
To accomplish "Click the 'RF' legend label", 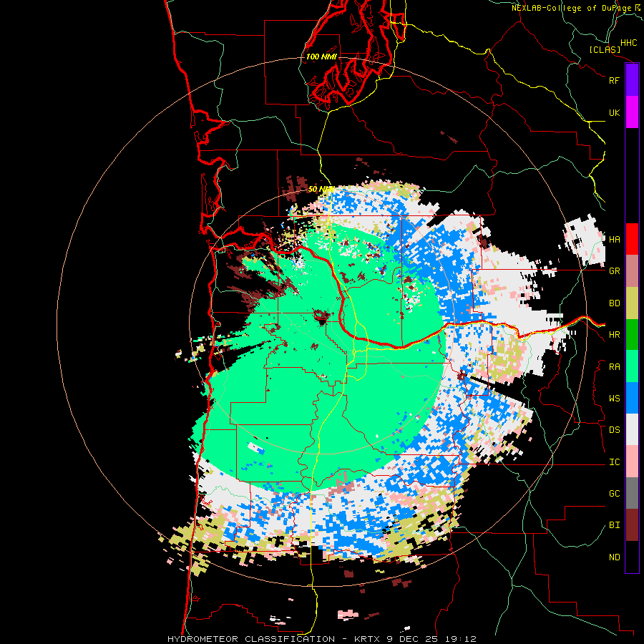I will [x=614, y=80].
